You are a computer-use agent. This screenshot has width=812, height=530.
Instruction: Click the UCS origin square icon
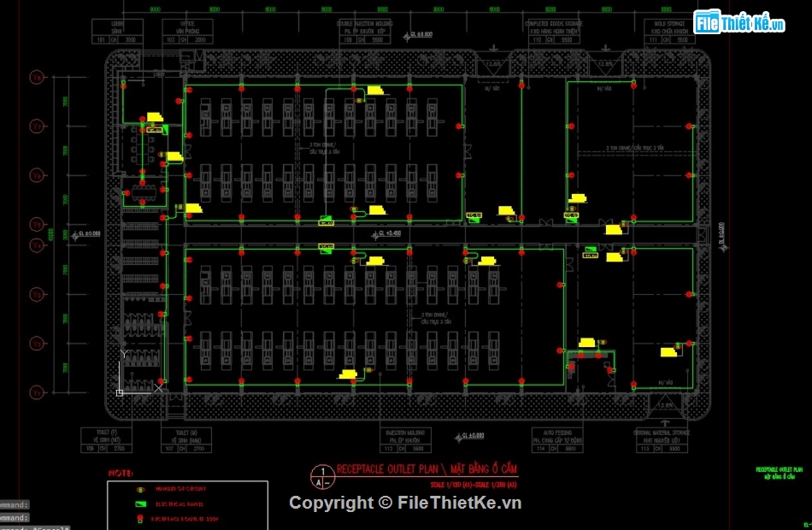[x=120, y=392]
